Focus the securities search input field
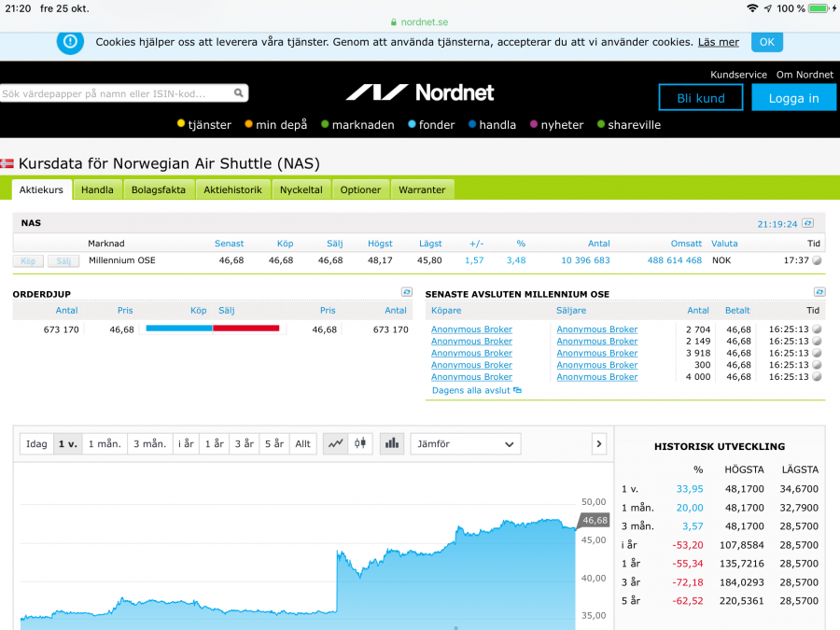Screen dimensions: 840x630 click(116, 93)
